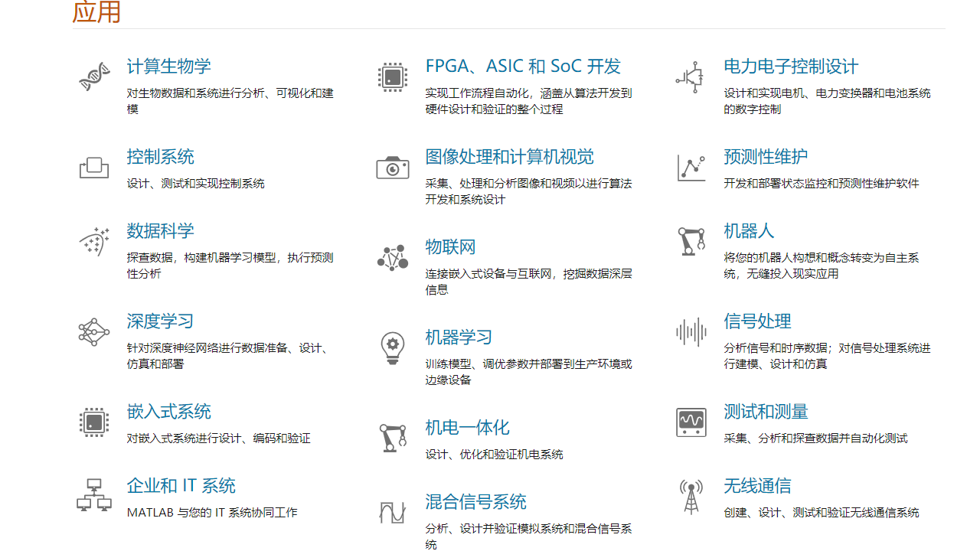The height and width of the screenshot is (551, 980).
Task: Open the 机电一体化 link
Action: tap(468, 428)
